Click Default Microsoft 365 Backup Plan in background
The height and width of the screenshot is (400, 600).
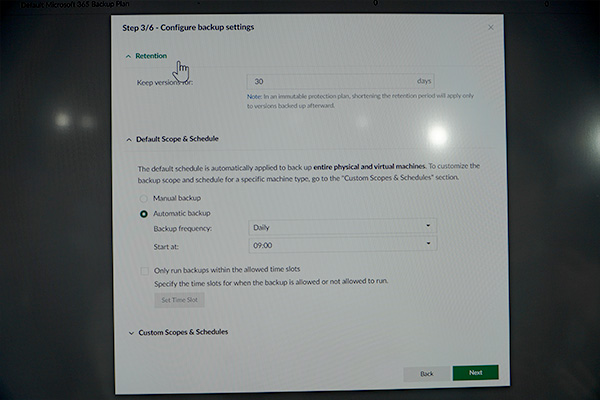(x=75, y=5)
